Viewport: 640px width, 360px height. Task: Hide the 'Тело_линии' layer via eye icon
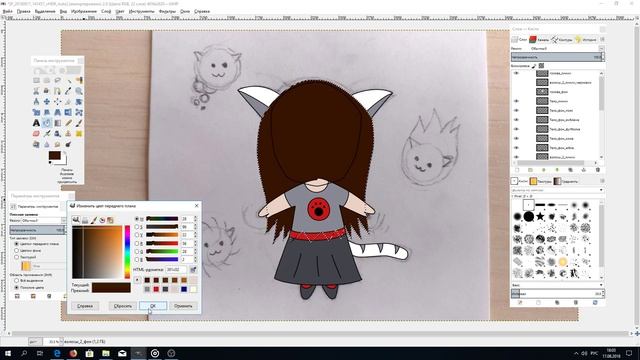(x=516, y=101)
